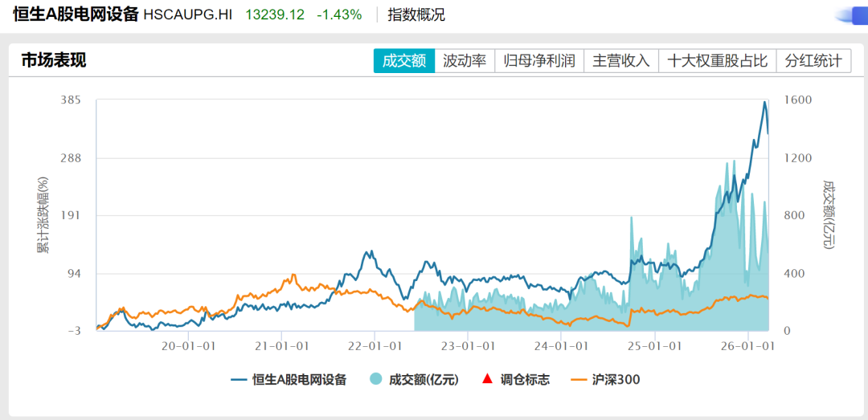Show the 主营收入 tab
The height and width of the screenshot is (420, 868).
[x=621, y=61]
